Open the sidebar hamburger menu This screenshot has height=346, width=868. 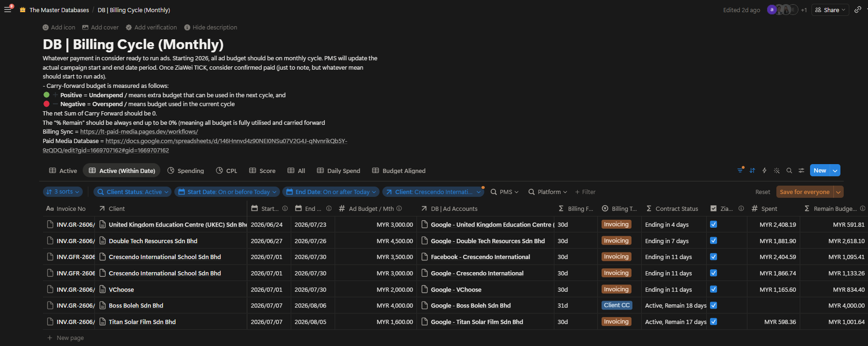pos(7,10)
